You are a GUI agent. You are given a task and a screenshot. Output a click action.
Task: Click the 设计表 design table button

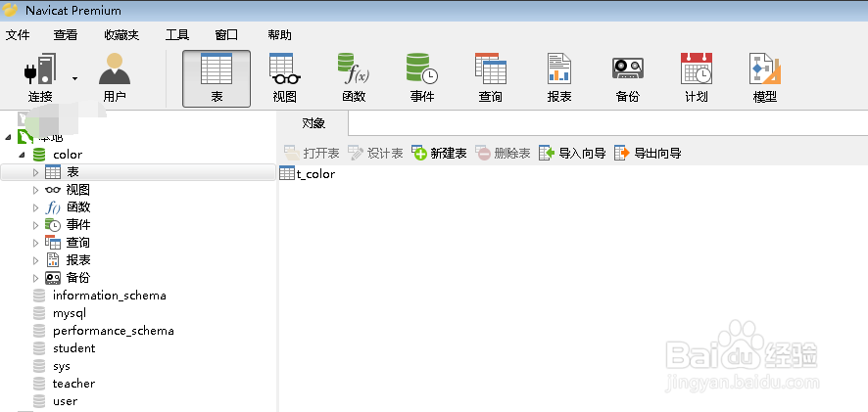(375, 154)
